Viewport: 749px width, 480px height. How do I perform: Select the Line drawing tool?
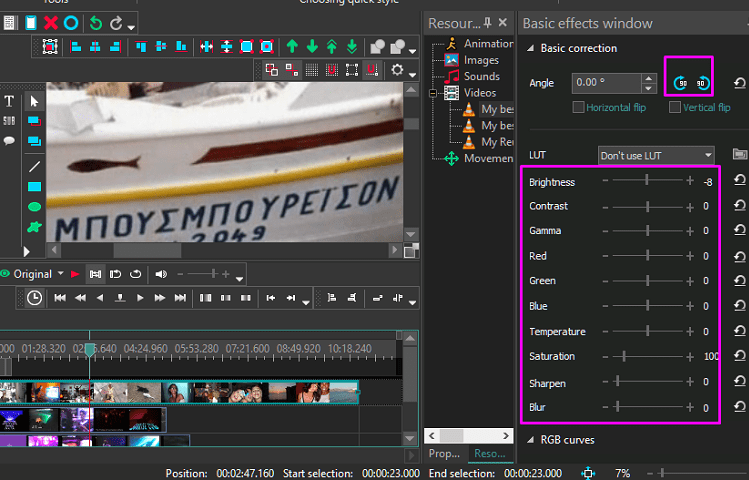pyautogui.click(x=34, y=167)
